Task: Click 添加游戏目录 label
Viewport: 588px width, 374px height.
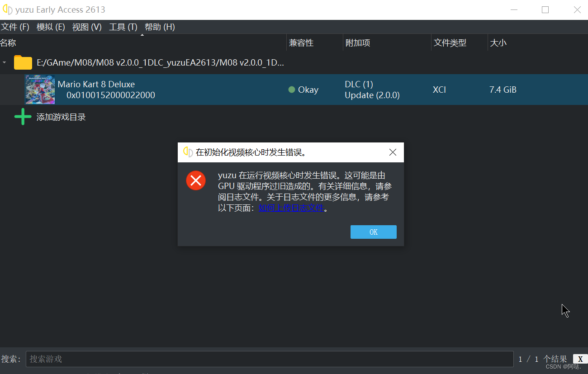Action: tap(61, 117)
